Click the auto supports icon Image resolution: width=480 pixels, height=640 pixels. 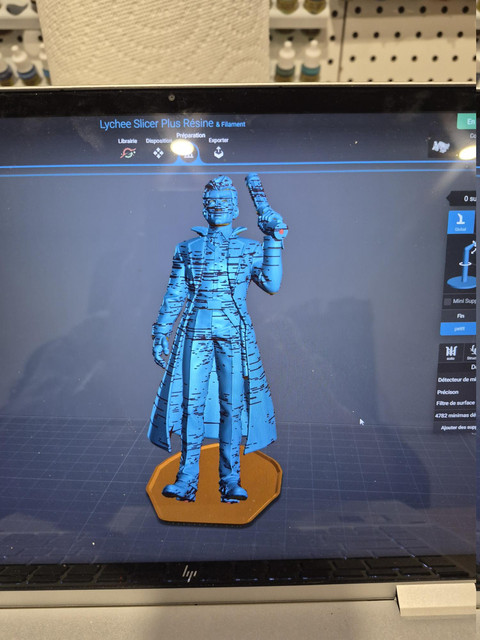451,353
